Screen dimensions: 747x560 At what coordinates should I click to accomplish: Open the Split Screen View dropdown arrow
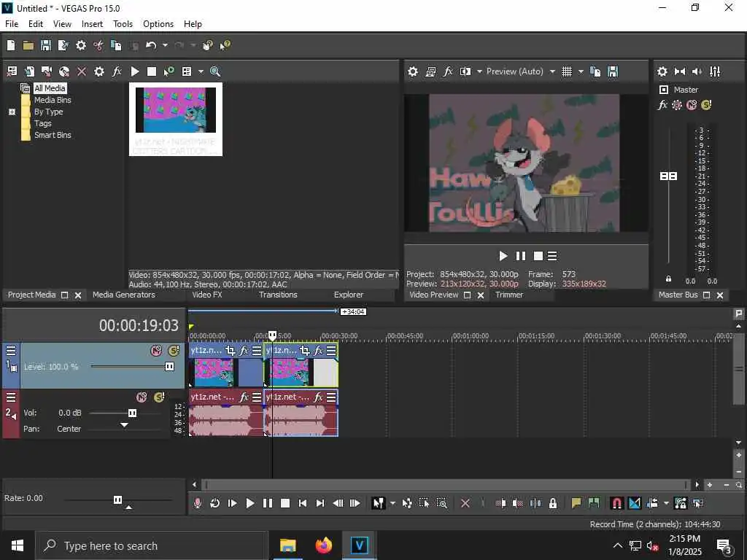[x=479, y=71]
